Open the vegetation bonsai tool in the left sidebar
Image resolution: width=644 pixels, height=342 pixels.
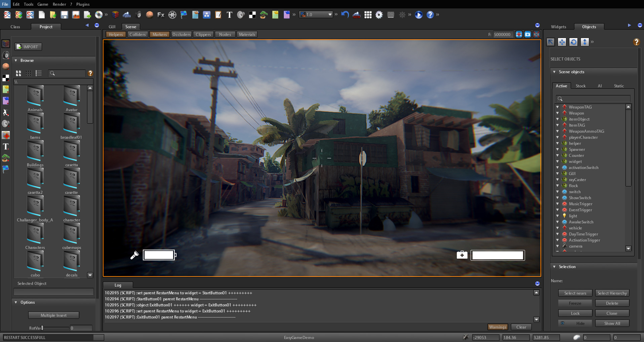tap(6, 158)
